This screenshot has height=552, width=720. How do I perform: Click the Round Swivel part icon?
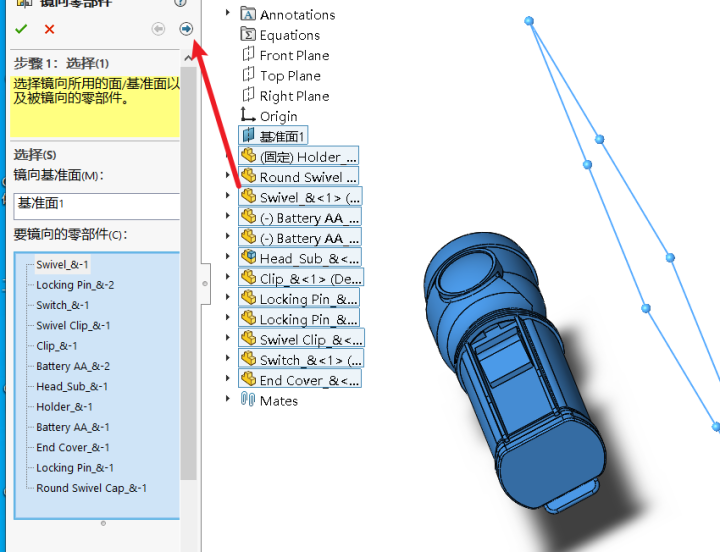[248, 176]
